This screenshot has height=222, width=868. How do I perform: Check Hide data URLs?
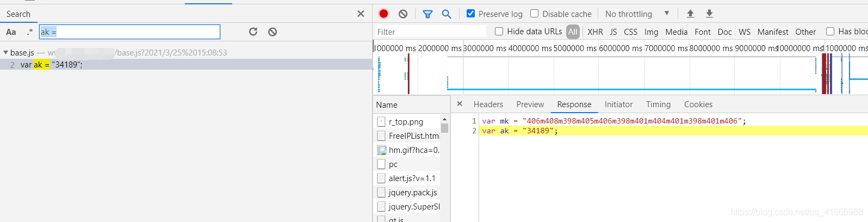pyautogui.click(x=499, y=32)
